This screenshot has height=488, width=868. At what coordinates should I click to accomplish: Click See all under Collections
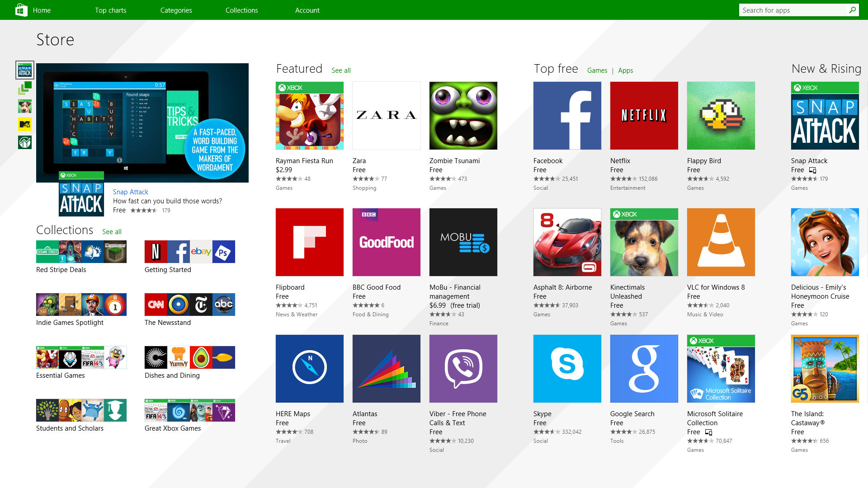(x=112, y=231)
